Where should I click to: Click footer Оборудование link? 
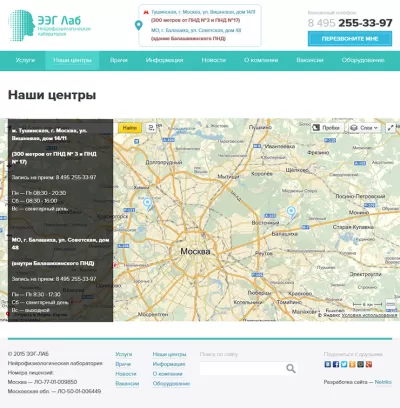(171, 384)
